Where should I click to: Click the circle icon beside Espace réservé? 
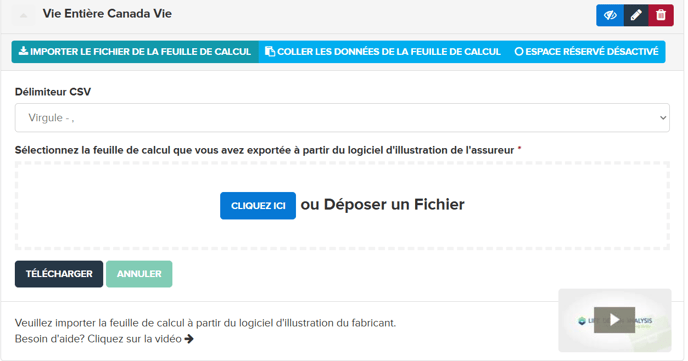click(519, 52)
